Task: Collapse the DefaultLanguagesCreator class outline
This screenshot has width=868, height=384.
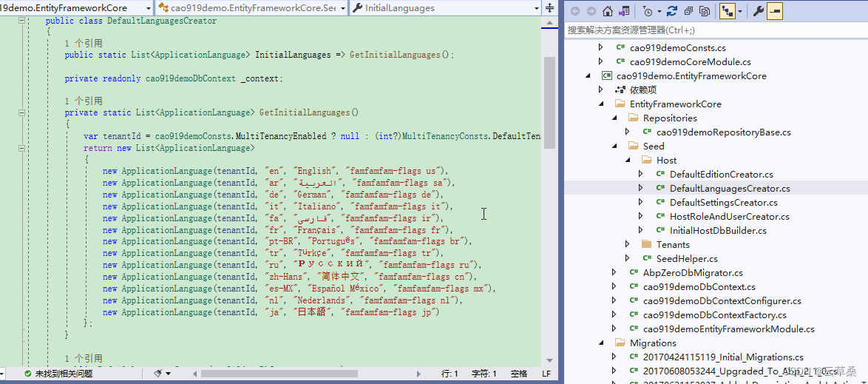Action: 22,21
